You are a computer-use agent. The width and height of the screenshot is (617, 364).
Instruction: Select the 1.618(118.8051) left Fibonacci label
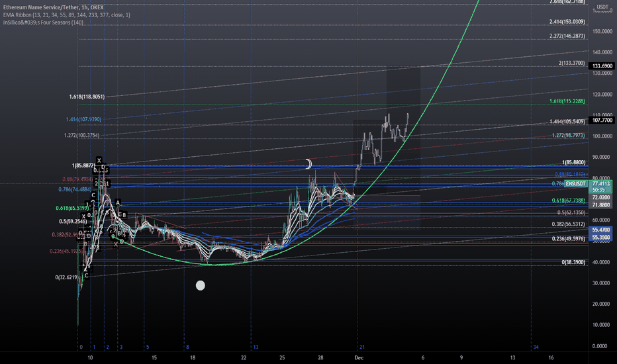click(87, 97)
